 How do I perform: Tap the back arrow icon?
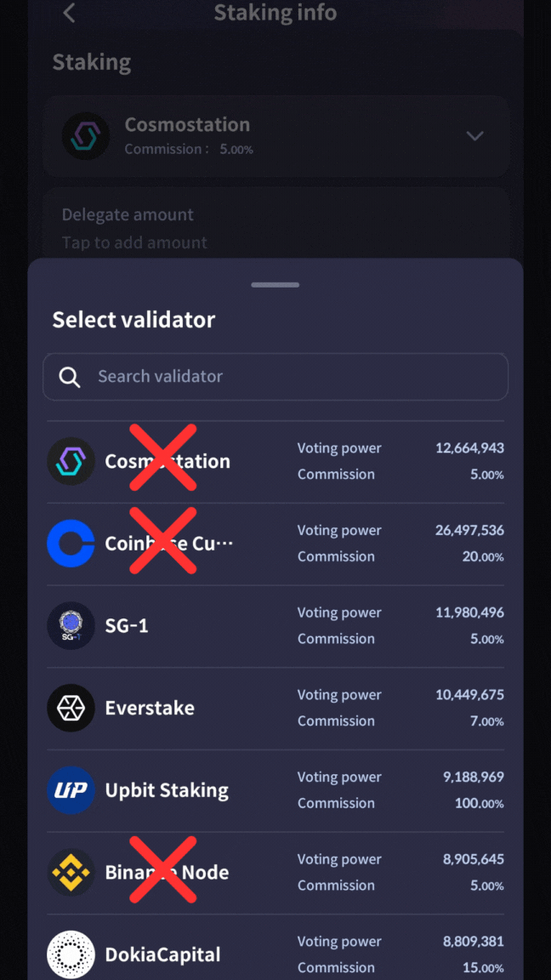70,13
